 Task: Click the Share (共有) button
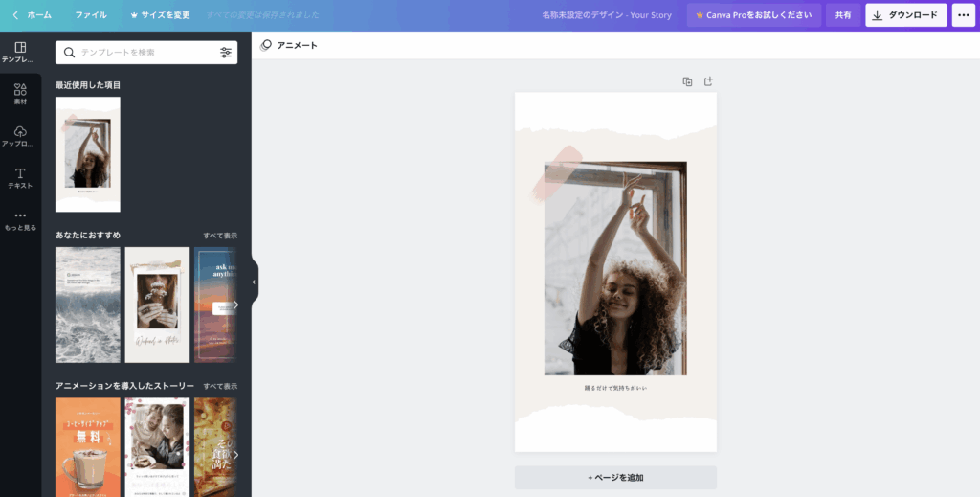(843, 15)
